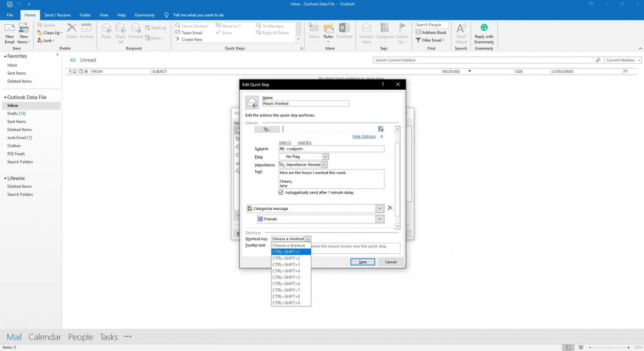
Task: Click the Add Cc link
Action: (285, 143)
